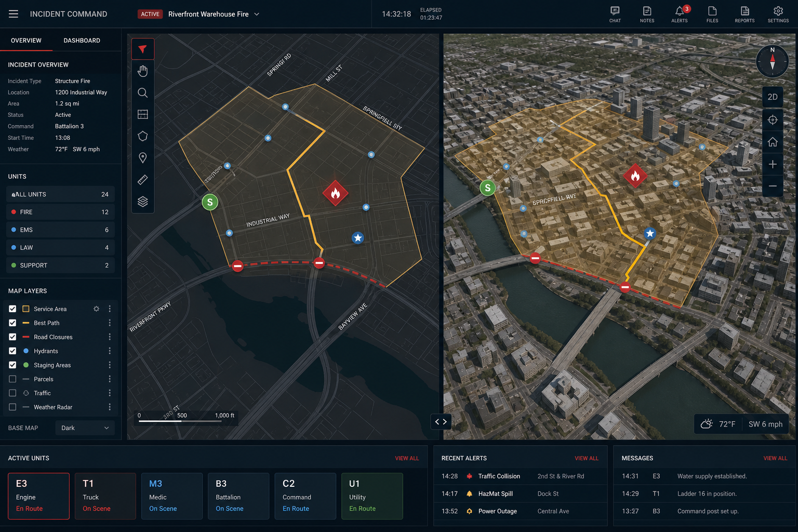The width and height of the screenshot is (798, 532).
Task: Click the locate crosshair on 3D map
Action: [x=773, y=120]
